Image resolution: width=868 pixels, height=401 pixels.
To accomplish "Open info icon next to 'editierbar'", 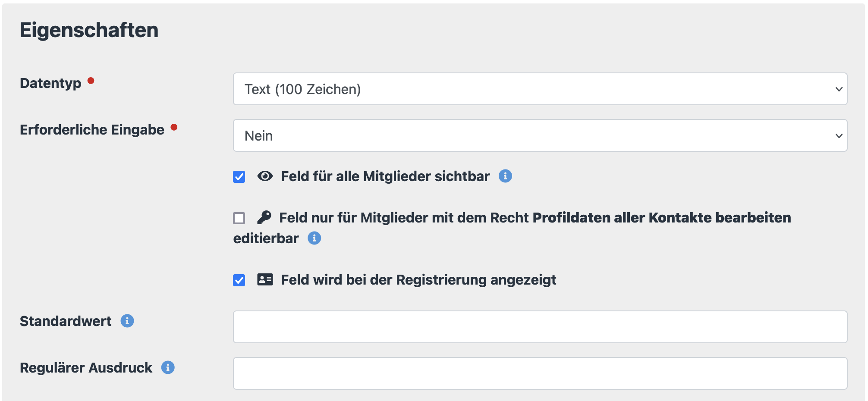I will pyautogui.click(x=314, y=238).
